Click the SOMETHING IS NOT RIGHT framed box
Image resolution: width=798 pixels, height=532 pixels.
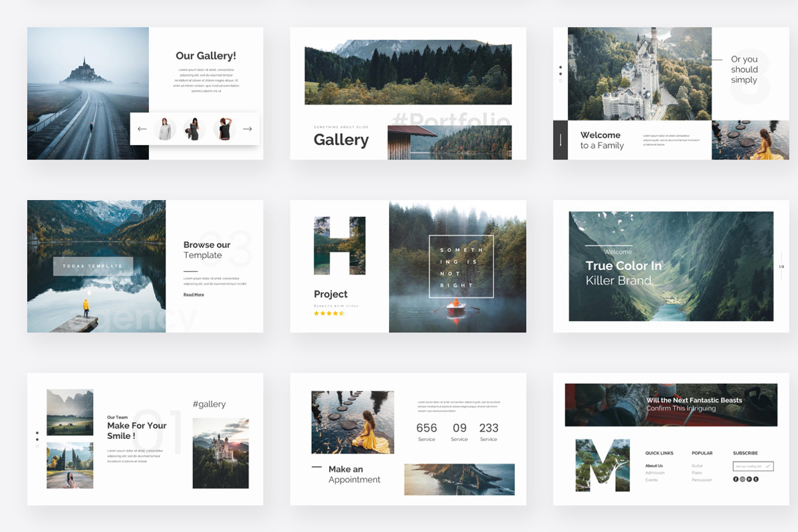click(x=462, y=266)
